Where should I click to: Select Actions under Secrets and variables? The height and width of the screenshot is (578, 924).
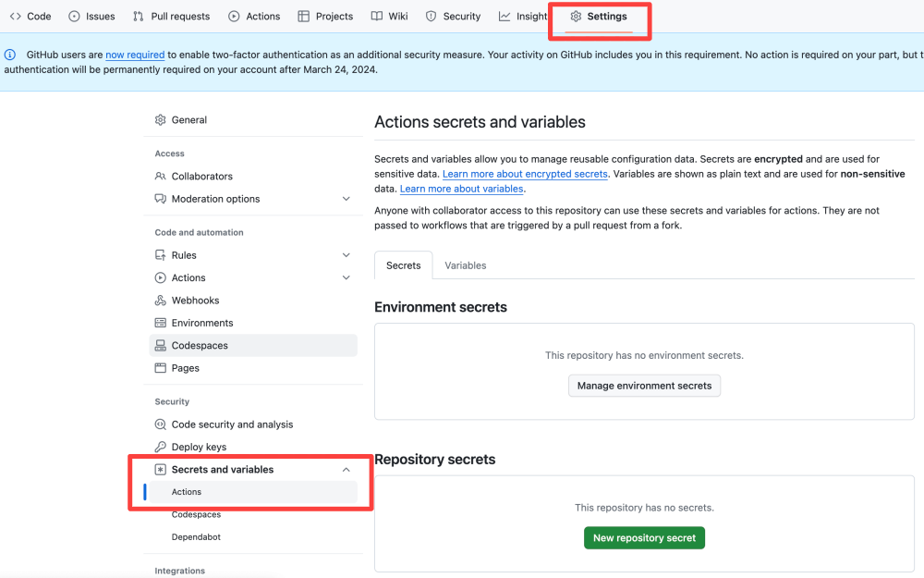(253, 492)
